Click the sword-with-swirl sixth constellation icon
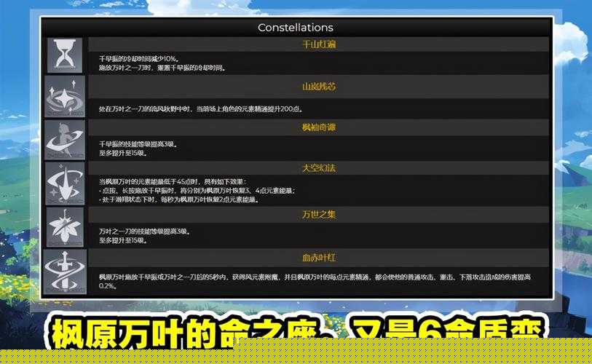 point(65,272)
